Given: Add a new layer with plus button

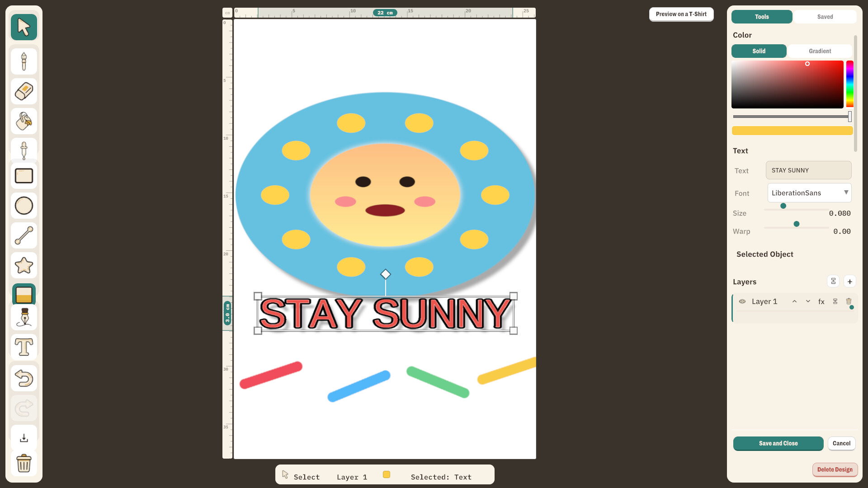Looking at the screenshot, I should tap(850, 282).
